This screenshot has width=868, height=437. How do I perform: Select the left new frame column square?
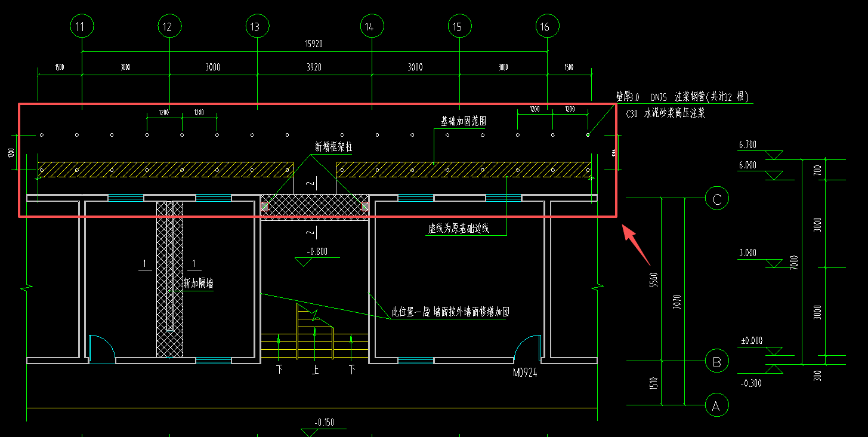pos(265,207)
